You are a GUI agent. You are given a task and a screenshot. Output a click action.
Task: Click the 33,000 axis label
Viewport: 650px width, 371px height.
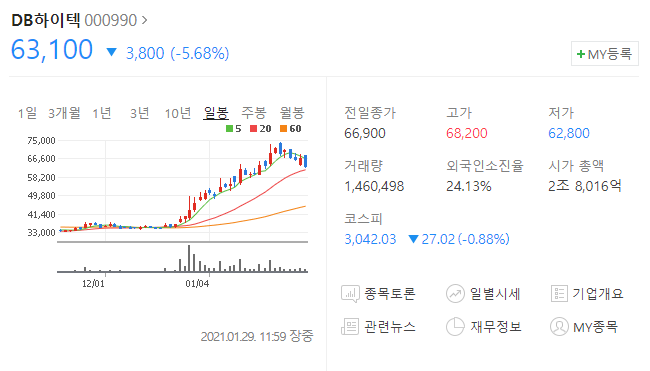pos(41,233)
